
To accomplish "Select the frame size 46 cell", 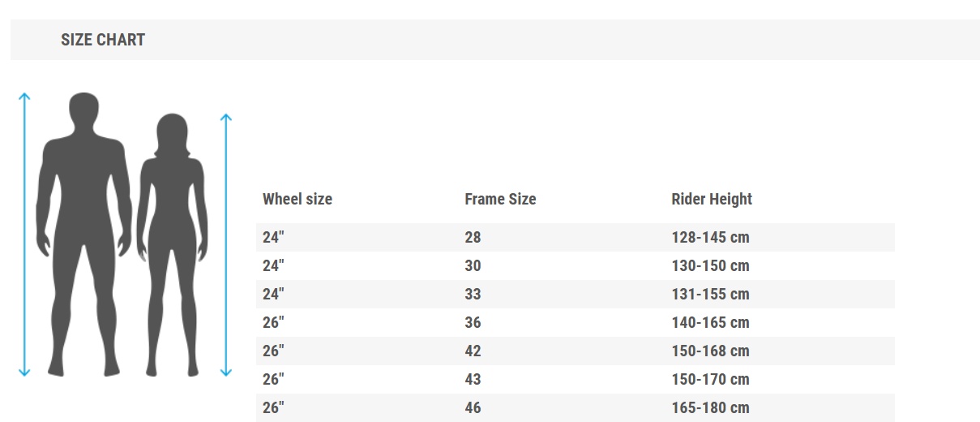I will (x=473, y=408).
